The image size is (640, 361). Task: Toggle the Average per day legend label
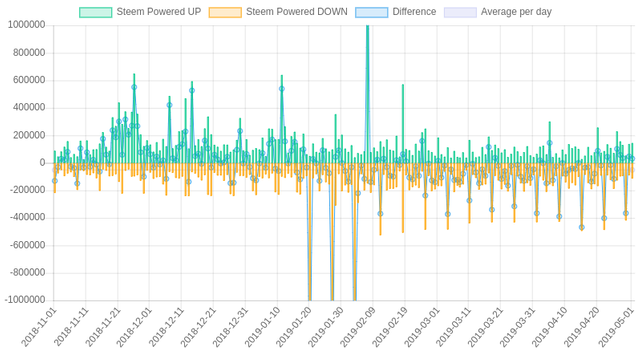pos(516,12)
